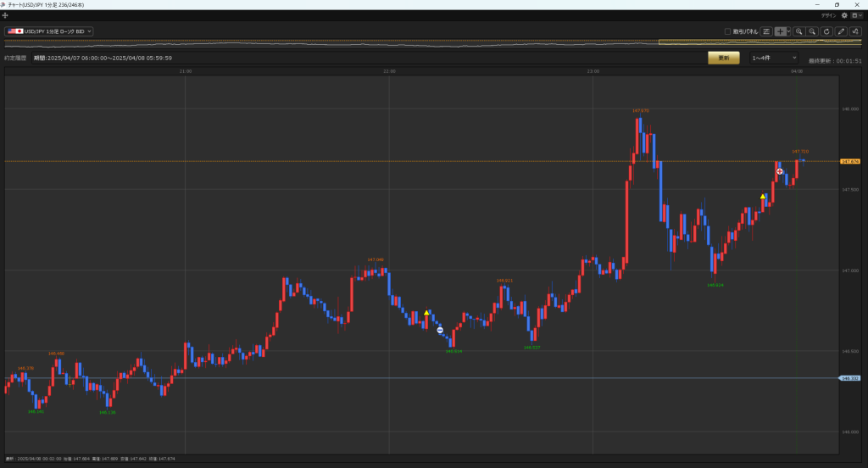Screen dimensions: 868x468
Task: Open the technical indicator settings icon
Action: (855, 31)
